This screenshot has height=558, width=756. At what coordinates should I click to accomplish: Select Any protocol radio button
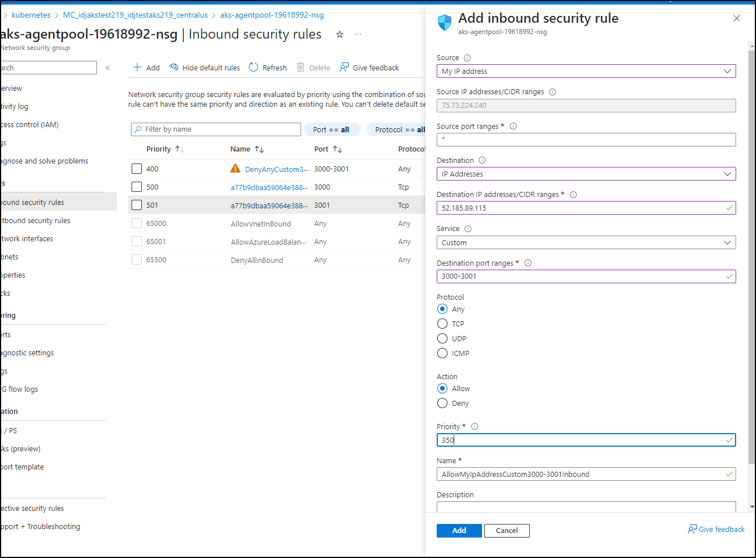pyautogui.click(x=442, y=309)
